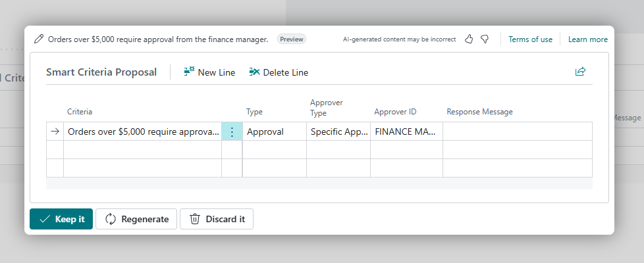Click the empty Response Message cell in first row
644x263 pixels.
pos(518,131)
